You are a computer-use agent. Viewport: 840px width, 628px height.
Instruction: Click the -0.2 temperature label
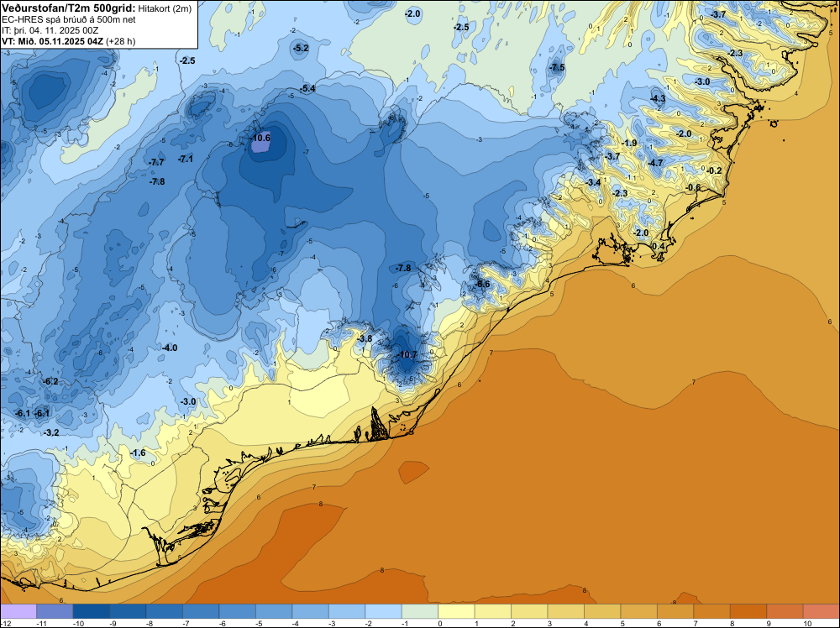click(x=715, y=170)
